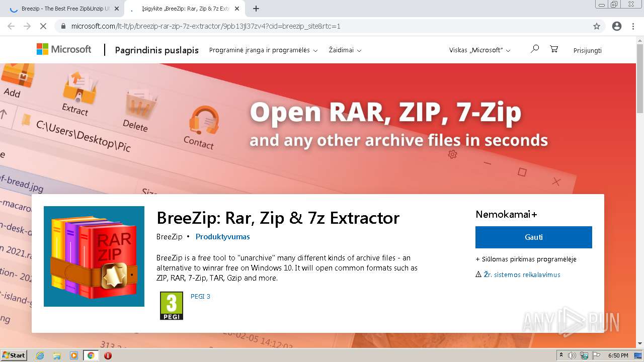Click the volume speaker tray icon
644x362 pixels.
[x=572, y=355]
